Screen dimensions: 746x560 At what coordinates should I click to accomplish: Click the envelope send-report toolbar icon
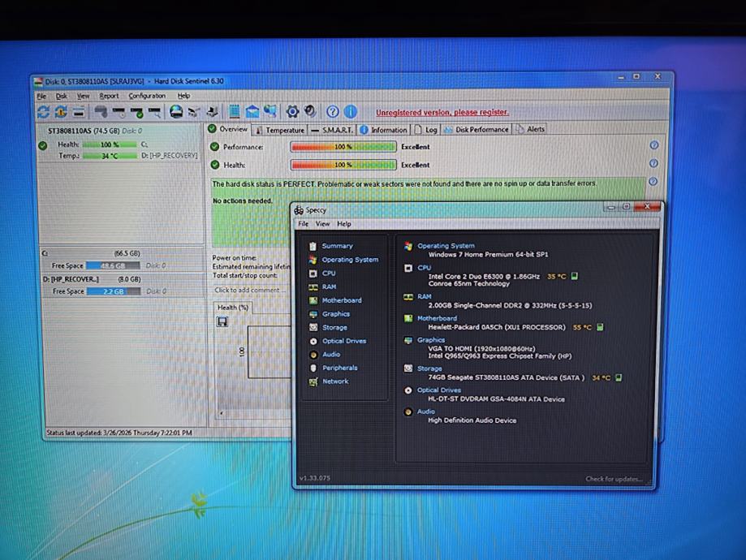(252, 112)
